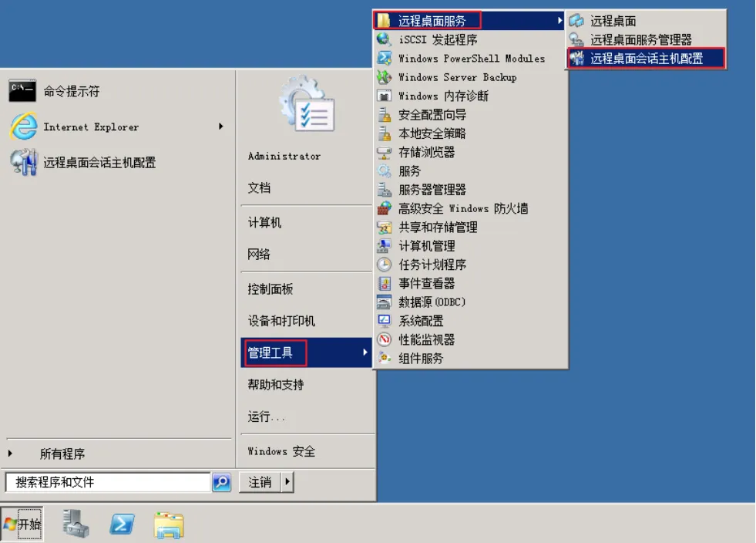Open 高级安全 Windows 防火墙
Viewport: 756px width, 543px height.
click(x=462, y=208)
